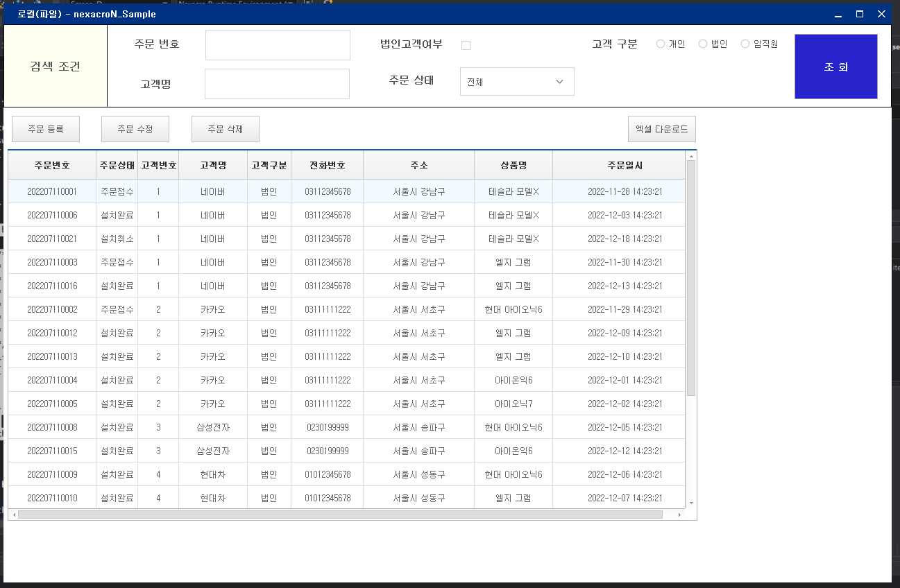
Task: Click the horizontal scroll-right arrow
Action: click(679, 514)
